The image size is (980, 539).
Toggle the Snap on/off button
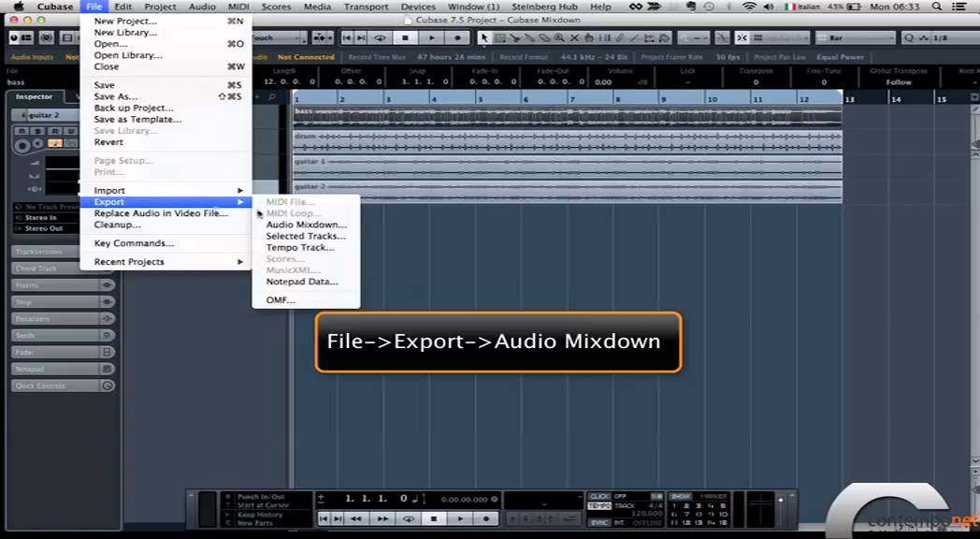(742, 38)
